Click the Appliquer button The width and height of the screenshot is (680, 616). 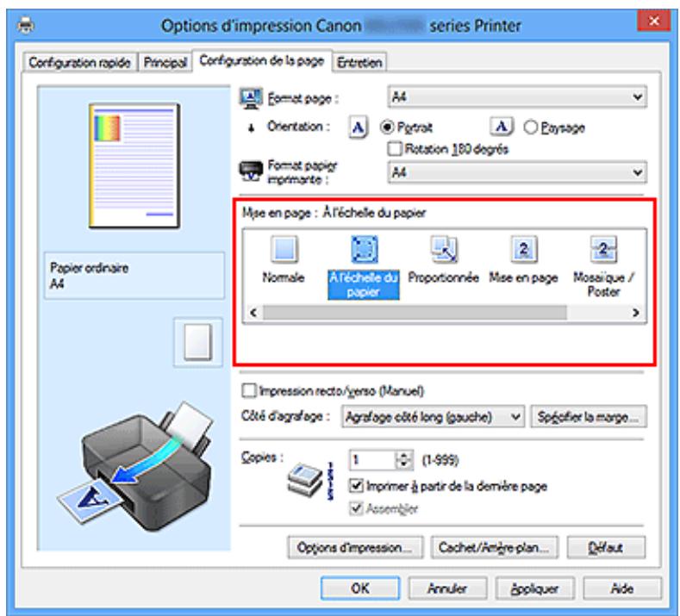pos(534,588)
